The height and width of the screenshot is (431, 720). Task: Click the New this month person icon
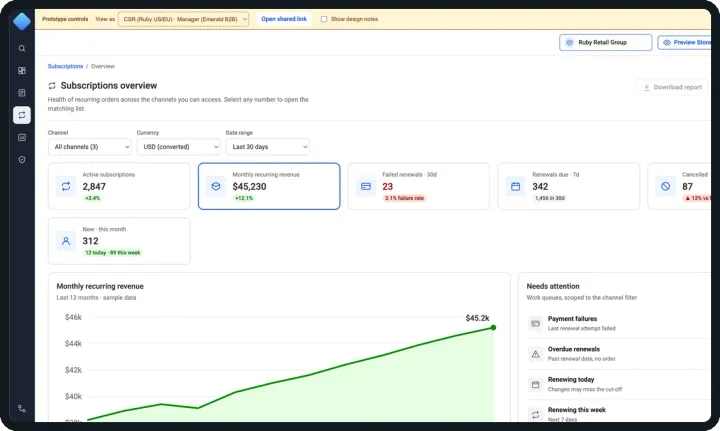(66, 241)
